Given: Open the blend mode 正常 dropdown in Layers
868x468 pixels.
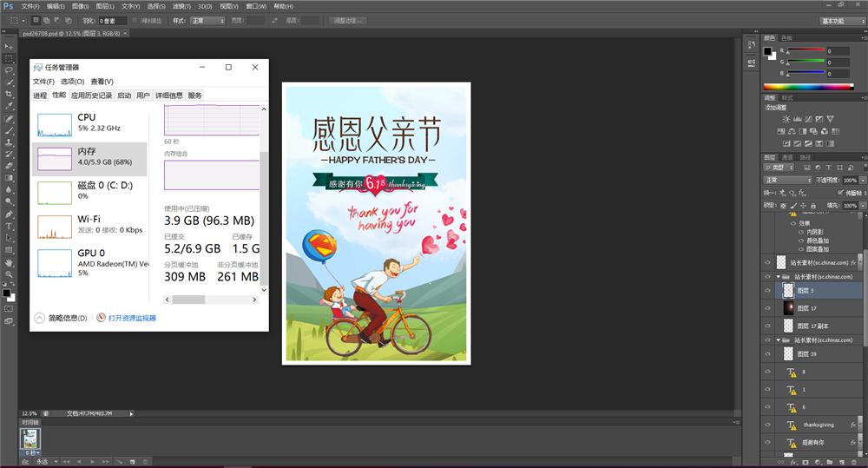Looking at the screenshot, I should pos(787,180).
